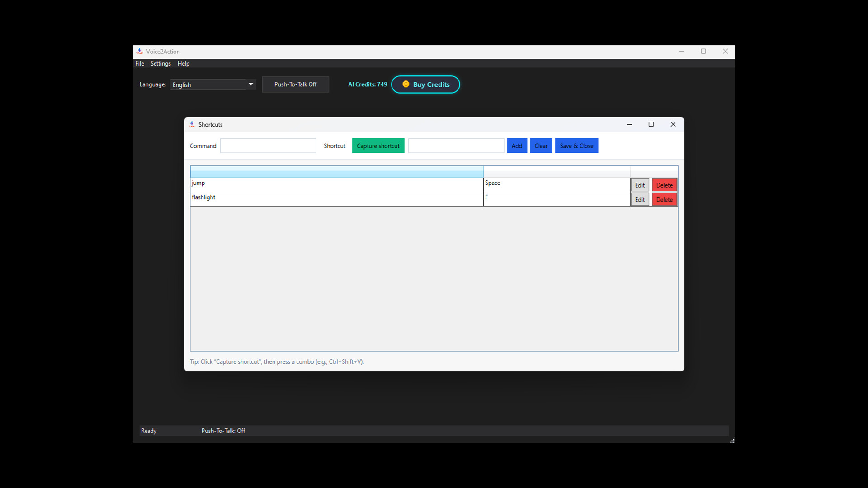Click the resize grip at the bottom-right corner

pos(732,440)
